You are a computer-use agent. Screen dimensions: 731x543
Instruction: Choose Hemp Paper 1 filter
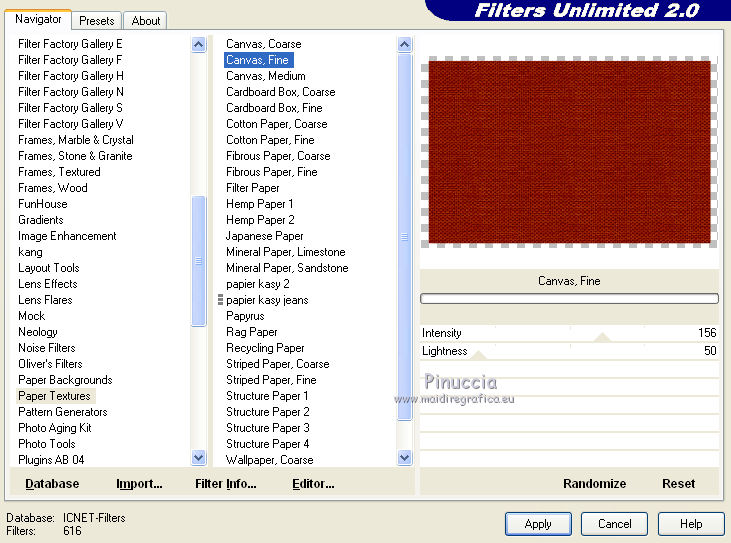click(260, 204)
